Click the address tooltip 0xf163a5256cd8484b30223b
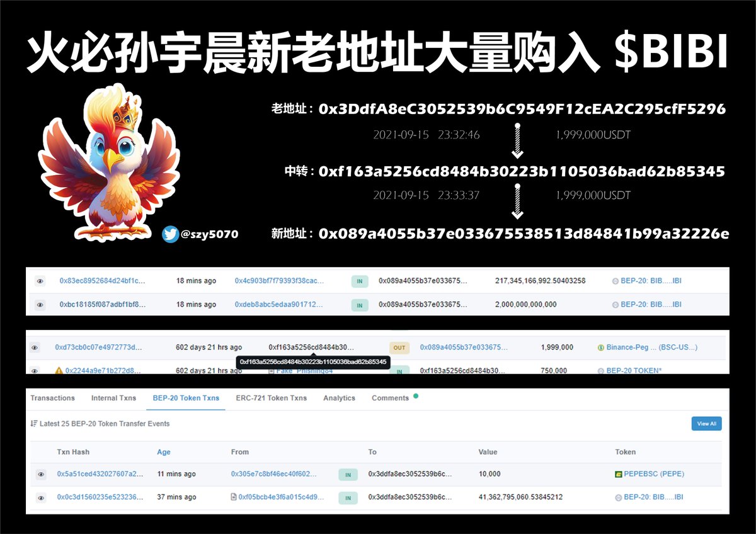The width and height of the screenshot is (756, 534). tap(313, 362)
